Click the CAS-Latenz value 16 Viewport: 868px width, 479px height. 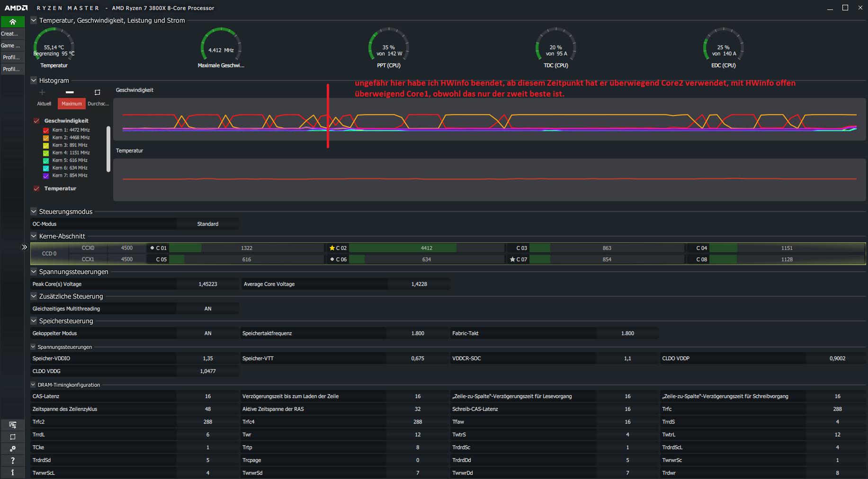pyautogui.click(x=208, y=396)
